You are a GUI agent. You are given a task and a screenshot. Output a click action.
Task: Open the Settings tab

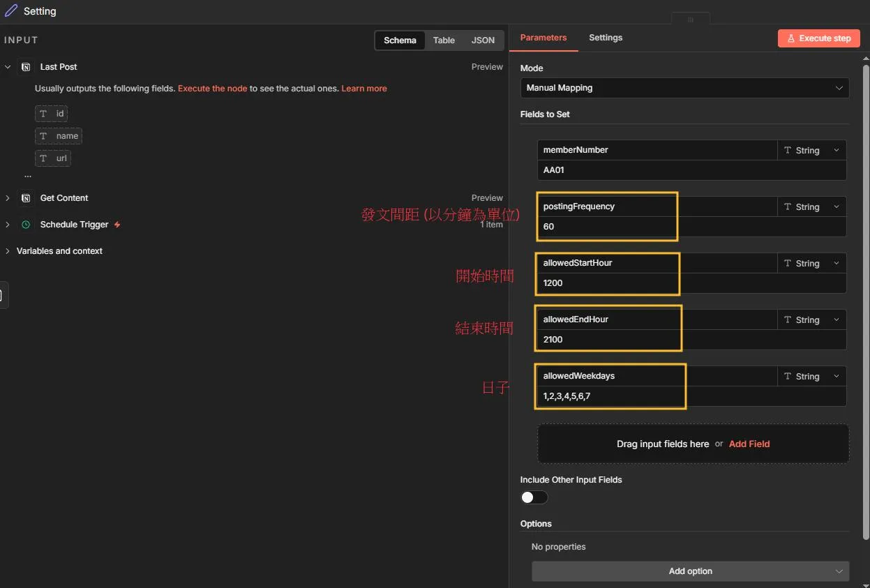click(605, 38)
